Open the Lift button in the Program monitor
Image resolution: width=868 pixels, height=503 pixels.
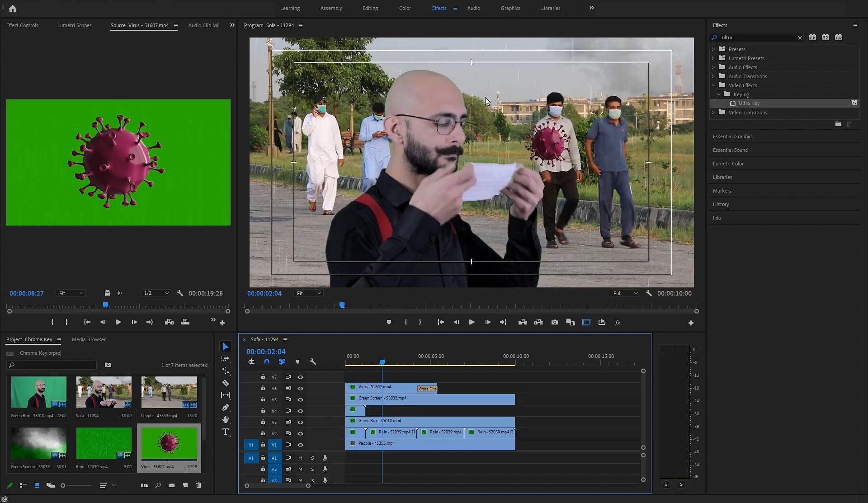[x=522, y=322]
